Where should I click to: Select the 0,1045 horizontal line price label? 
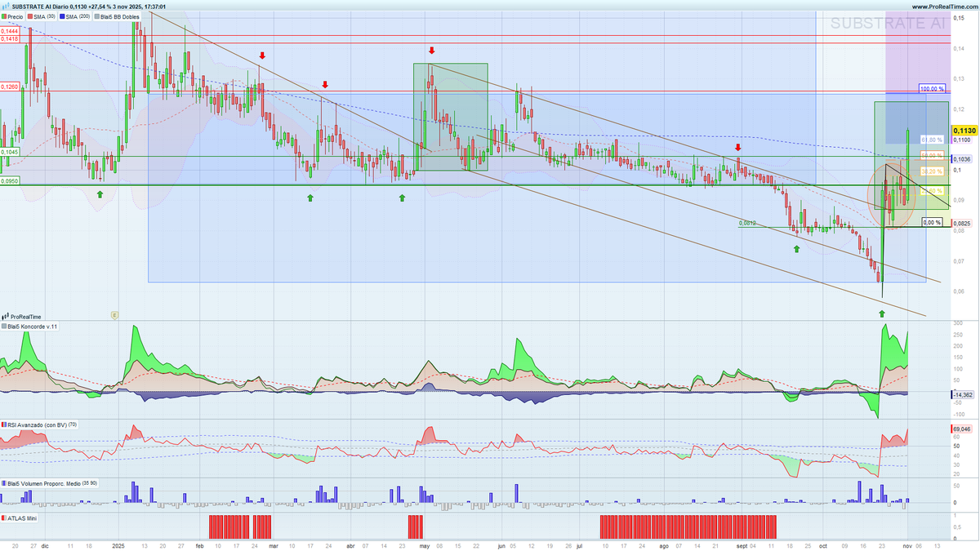coord(10,152)
